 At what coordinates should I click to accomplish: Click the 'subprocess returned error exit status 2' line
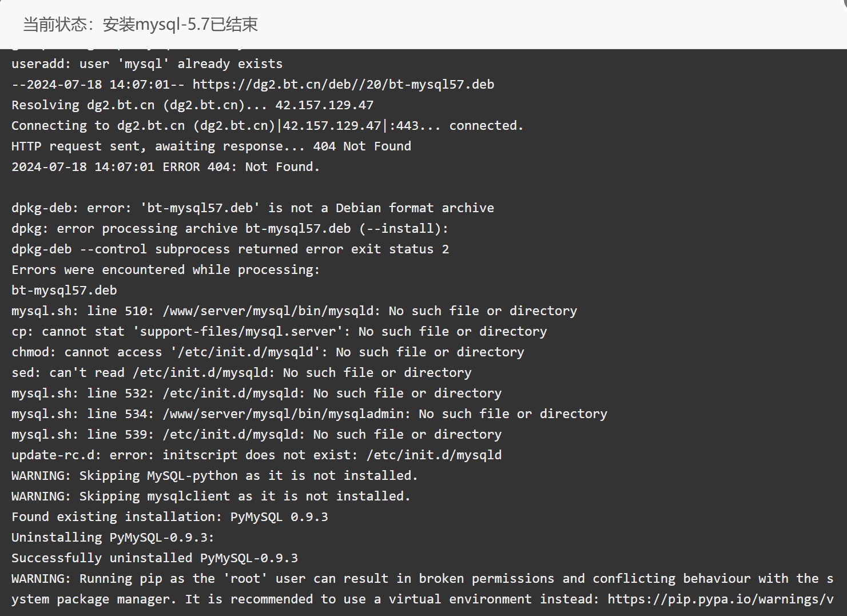(x=230, y=249)
